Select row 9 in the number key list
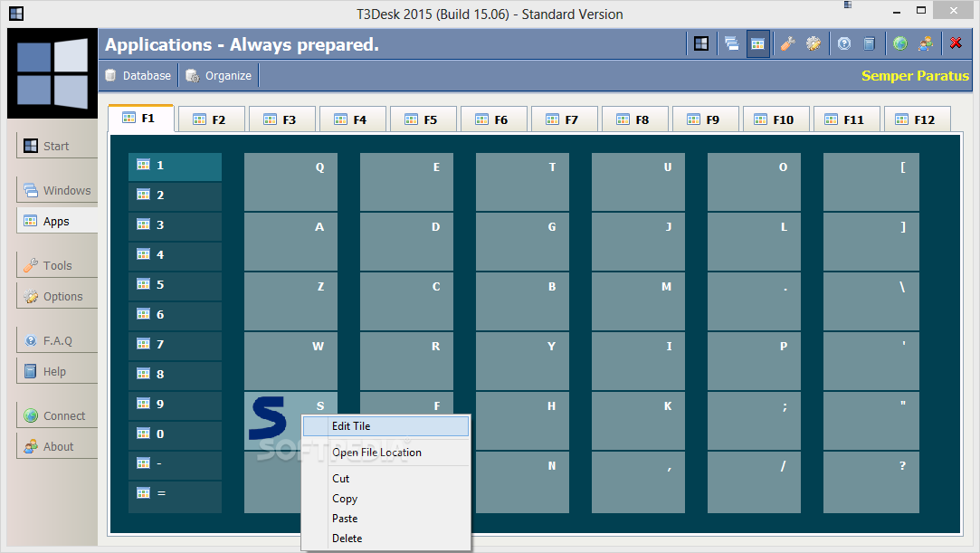The image size is (980, 553). pos(175,405)
